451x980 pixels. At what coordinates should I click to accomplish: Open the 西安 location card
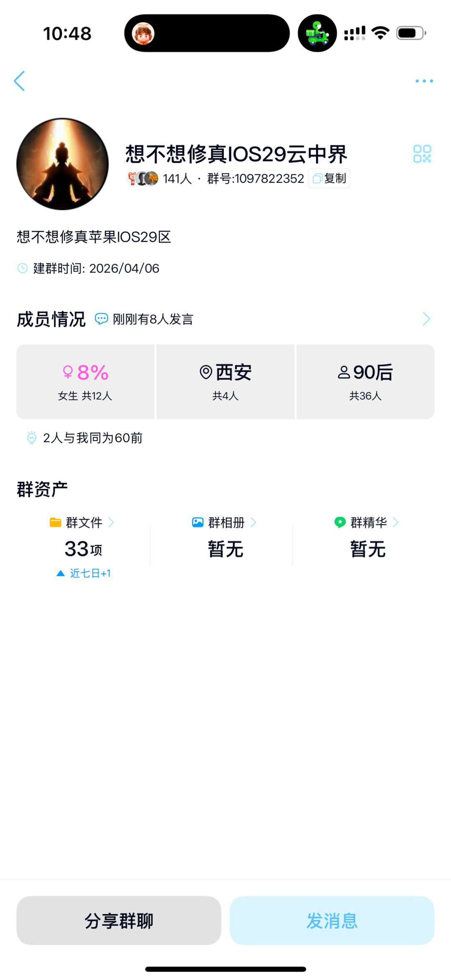pyautogui.click(x=225, y=382)
